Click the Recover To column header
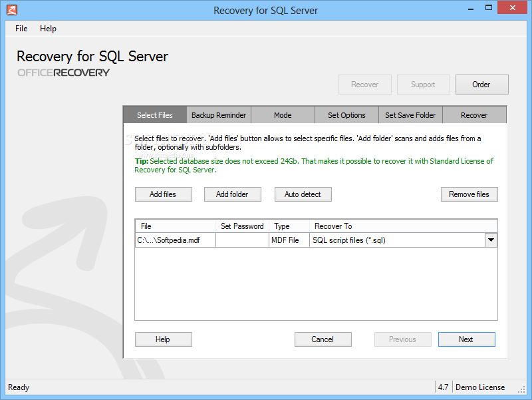This screenshot has height=400, width=532. pos(403,226)
